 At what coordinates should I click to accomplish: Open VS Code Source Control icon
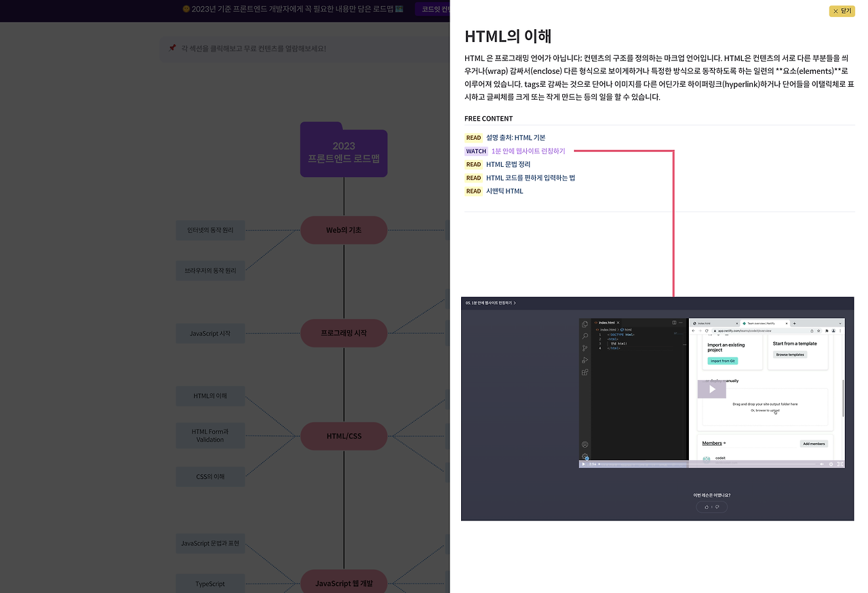pos(585,348)
